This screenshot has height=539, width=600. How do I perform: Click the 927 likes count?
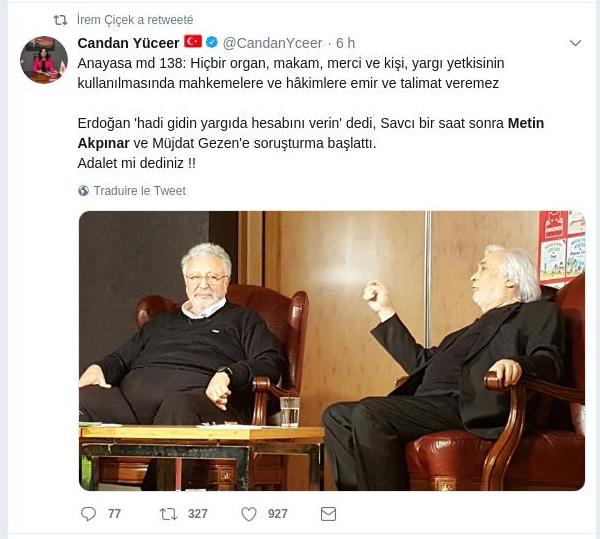pyautogui.click(x=278, y=514)
